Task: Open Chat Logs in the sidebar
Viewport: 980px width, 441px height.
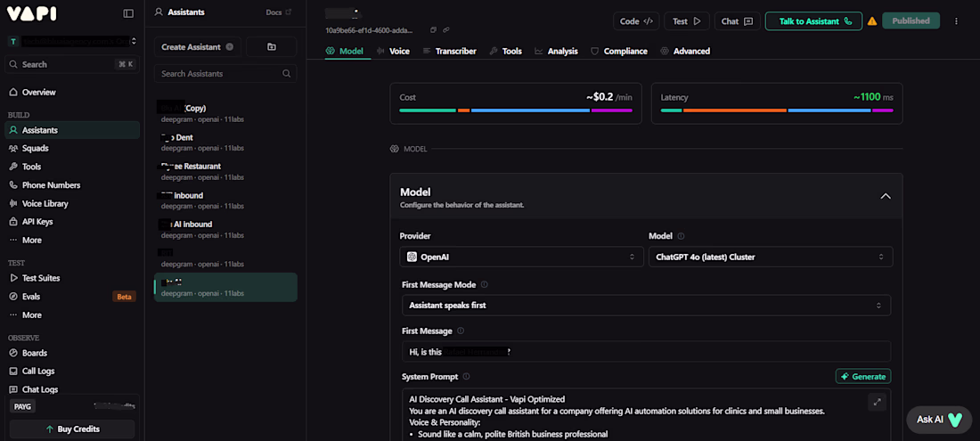Action: [72, 390]
